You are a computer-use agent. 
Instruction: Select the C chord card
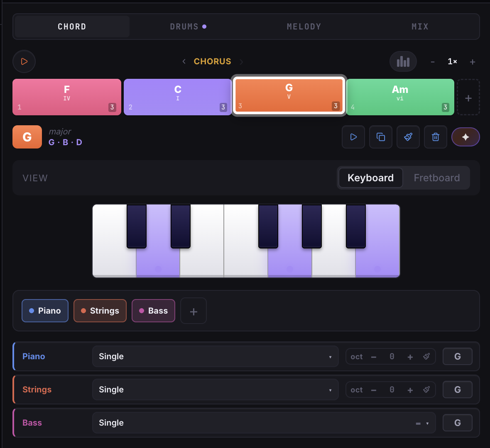click(x=178, y=97)
